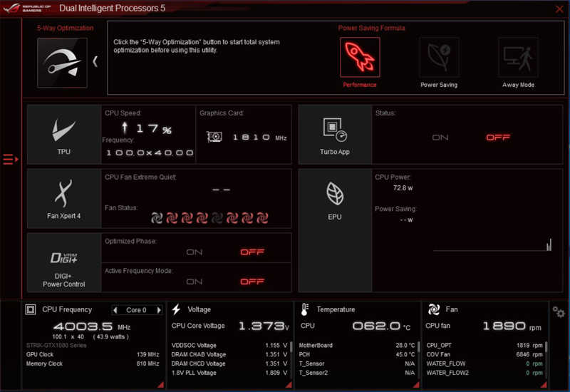Turn Turbo App Status OFF
This screenshot has height=392, width=570.
[x=498, y=138]
